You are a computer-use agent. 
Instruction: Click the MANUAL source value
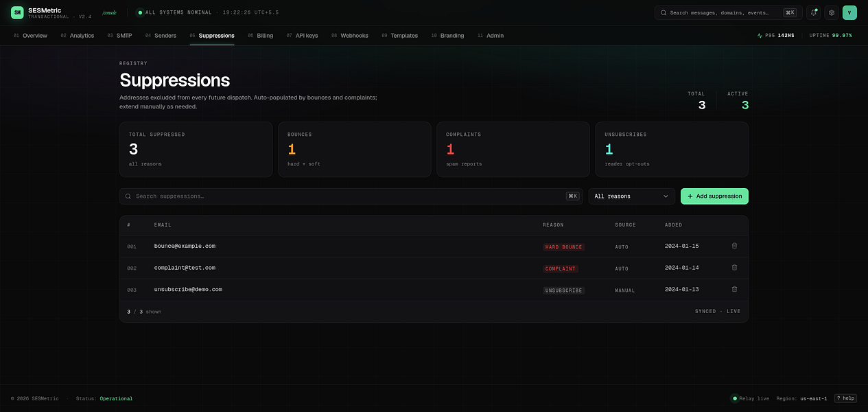coord(625,290)
